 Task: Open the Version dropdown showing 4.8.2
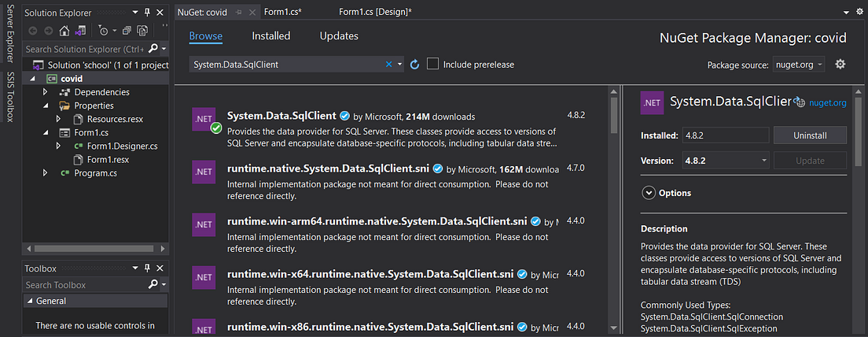(725, 161)
